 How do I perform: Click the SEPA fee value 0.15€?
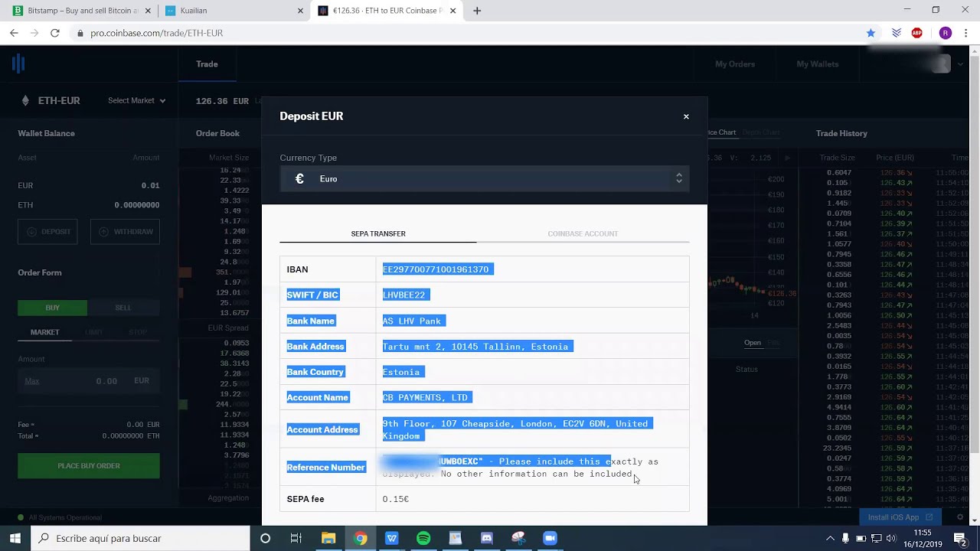coord(396,499)
